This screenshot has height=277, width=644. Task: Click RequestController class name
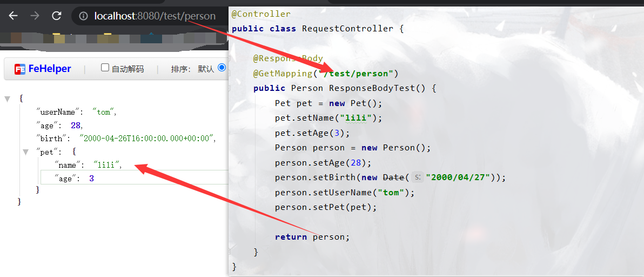[x=347, y=29]
